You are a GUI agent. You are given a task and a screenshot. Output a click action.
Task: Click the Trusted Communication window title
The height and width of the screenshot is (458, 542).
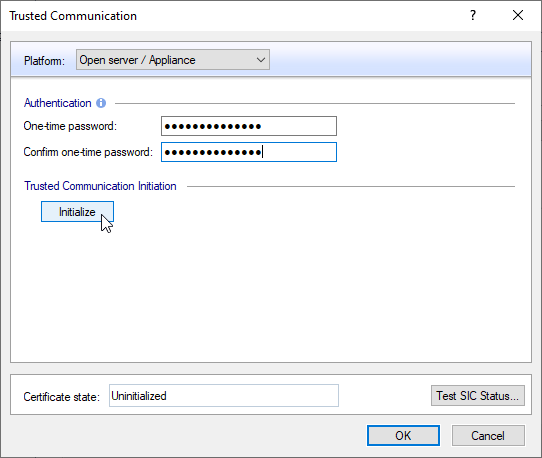(73, 16)
